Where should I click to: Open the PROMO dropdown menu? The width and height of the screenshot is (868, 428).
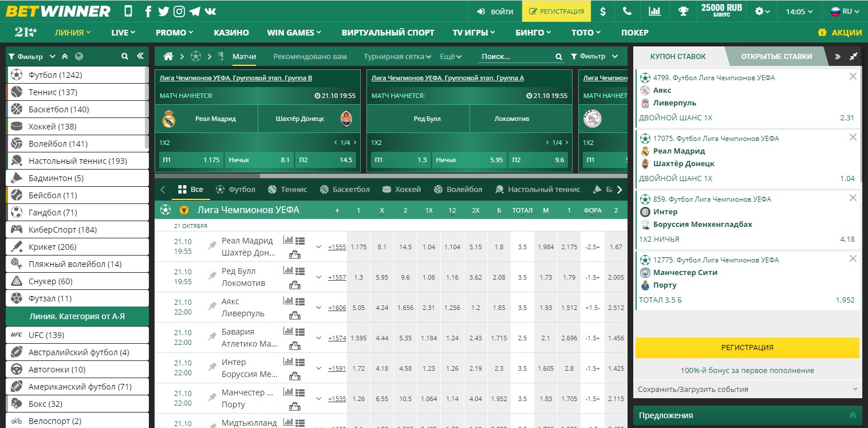175,33
